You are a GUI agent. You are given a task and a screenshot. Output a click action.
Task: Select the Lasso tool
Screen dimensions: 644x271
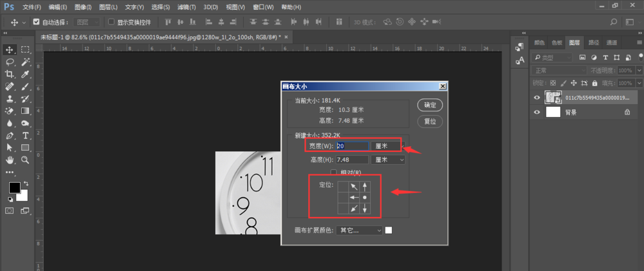point(9,62)
